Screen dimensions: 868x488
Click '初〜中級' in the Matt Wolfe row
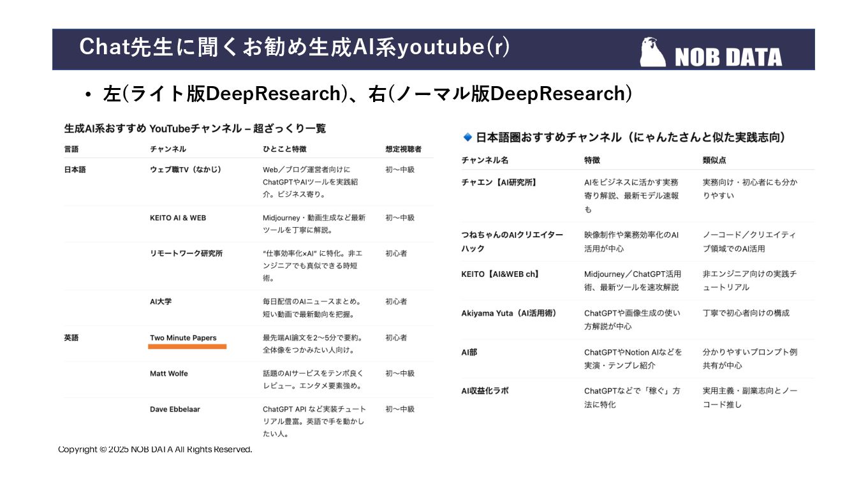[400, 373]
